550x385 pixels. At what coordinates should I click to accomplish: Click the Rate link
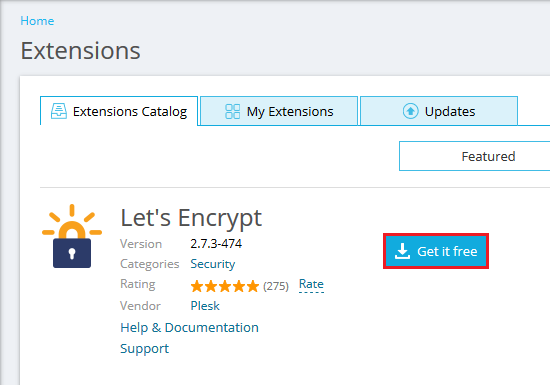[x=311, y=284]
